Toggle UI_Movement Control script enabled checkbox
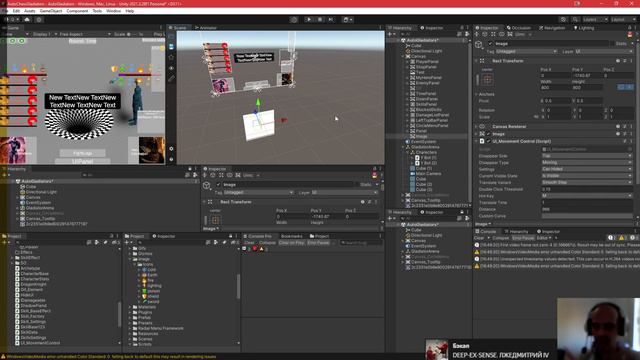Screen dimensions: 640x360 (489, 141)
